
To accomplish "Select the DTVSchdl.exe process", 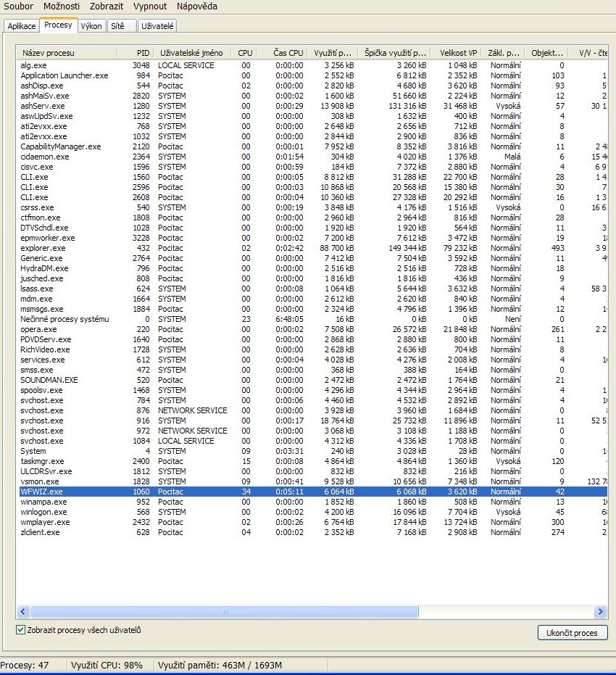I will [313, 228].
